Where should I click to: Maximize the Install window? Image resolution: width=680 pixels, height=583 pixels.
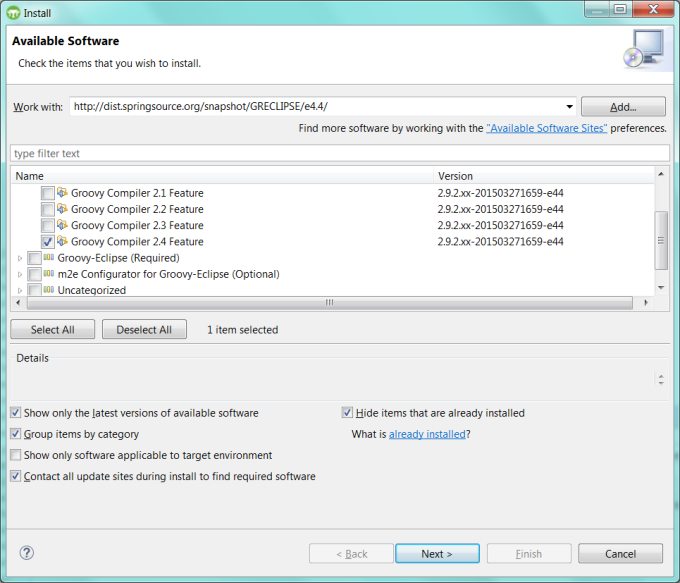[621, 9]
